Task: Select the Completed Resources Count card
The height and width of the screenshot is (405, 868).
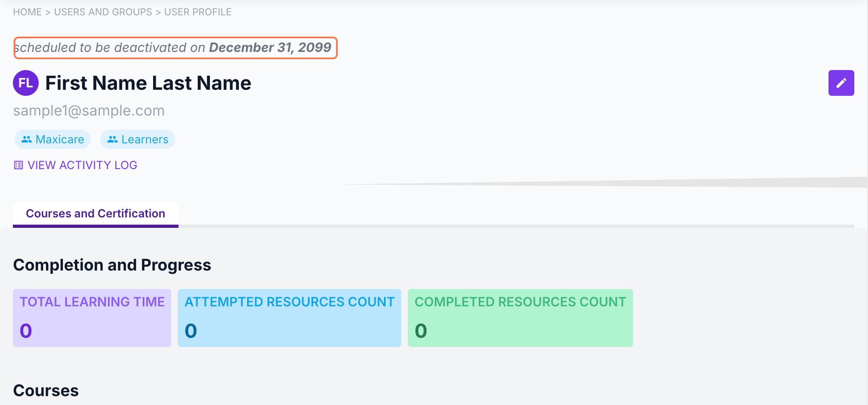Action: [520, 318]
